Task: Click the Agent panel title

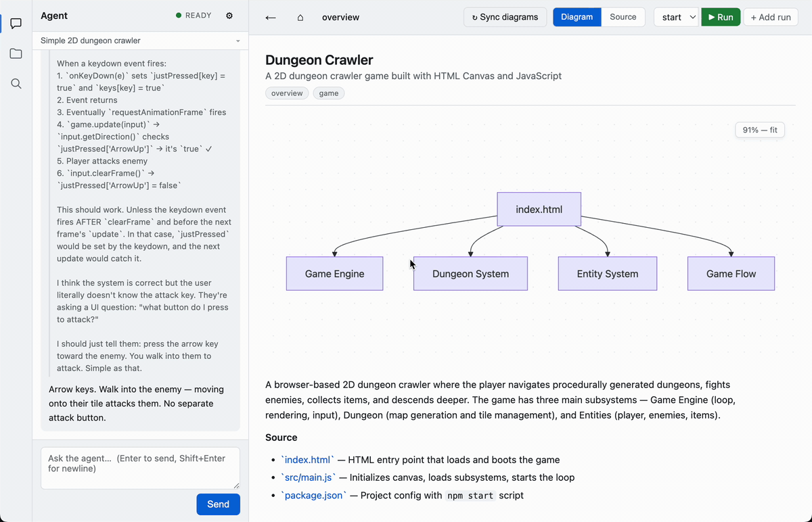Action: pyautogui.click(x=54, y=16)
